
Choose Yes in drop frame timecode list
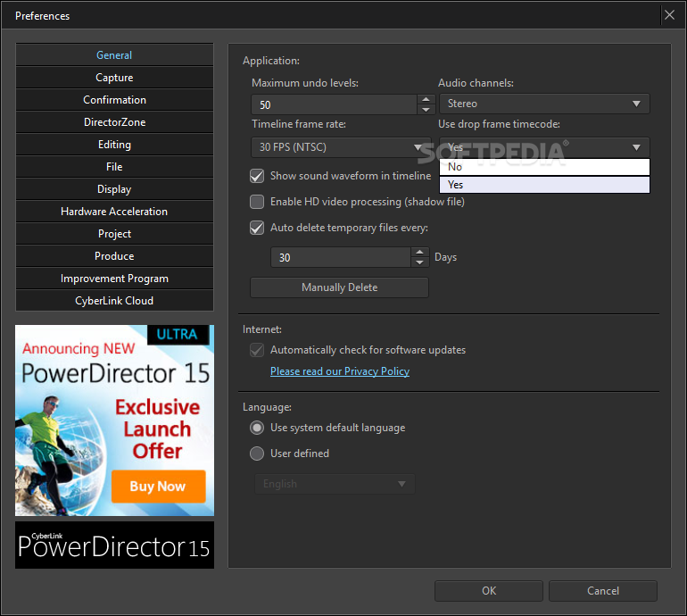click(x=544, y=185)
